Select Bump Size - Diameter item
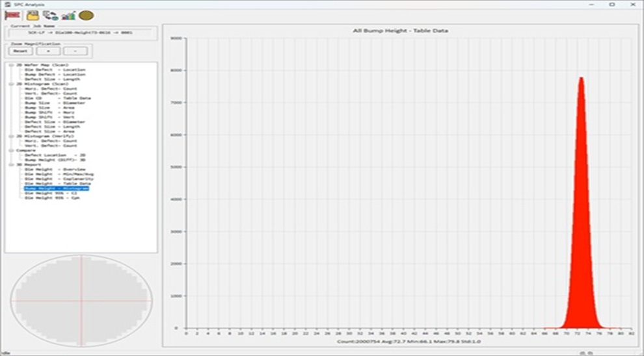The image size is (644, 356). [55, 103]
